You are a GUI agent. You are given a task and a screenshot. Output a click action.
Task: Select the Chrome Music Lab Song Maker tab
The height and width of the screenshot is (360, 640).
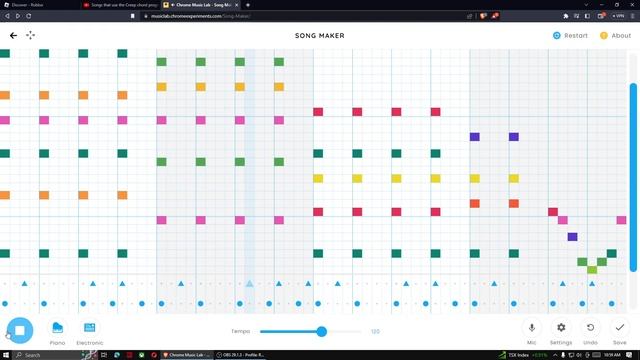point(198,5)
